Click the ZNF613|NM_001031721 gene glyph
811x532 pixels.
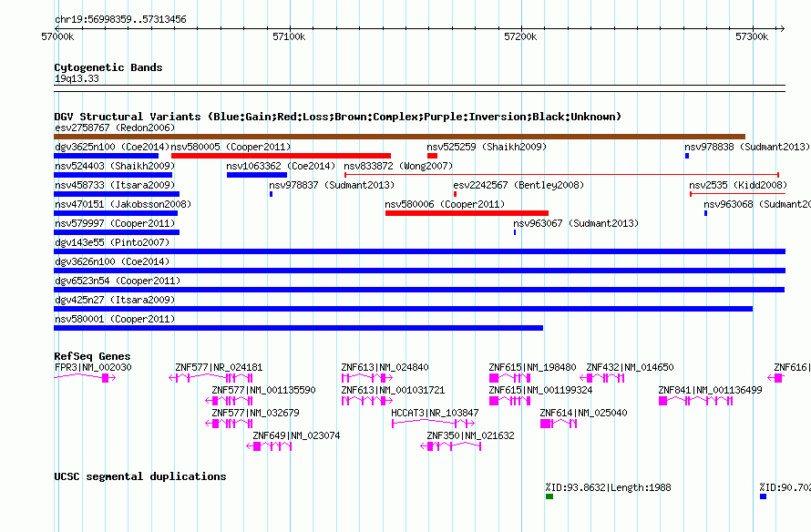(367, 401)
